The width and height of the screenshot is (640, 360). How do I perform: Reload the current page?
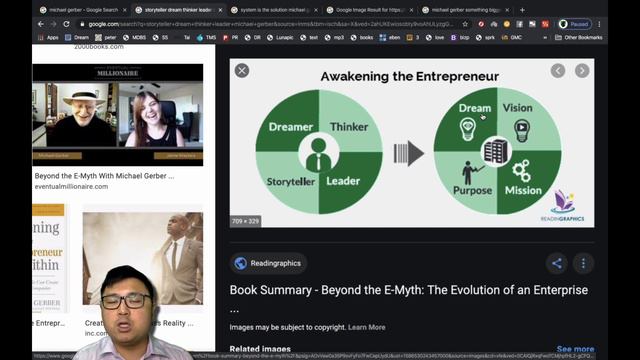[67, 24]
